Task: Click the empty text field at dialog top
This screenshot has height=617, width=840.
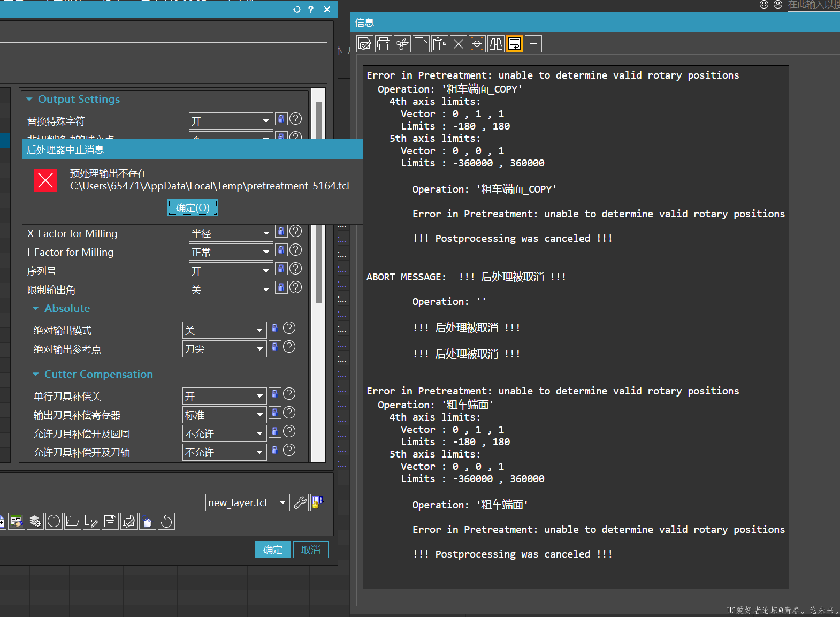Action: (163, 50)
